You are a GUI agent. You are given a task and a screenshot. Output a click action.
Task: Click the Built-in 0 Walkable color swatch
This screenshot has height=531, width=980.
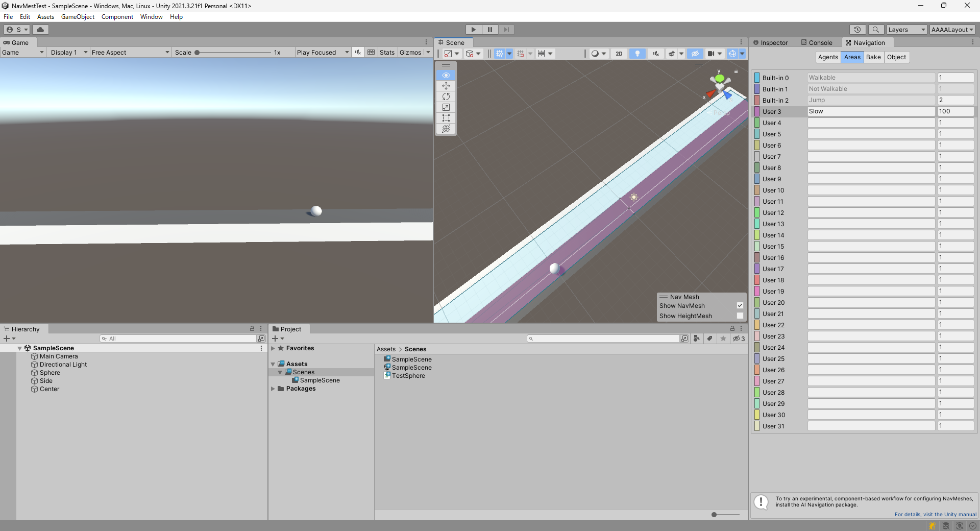[x=757, y=78]
